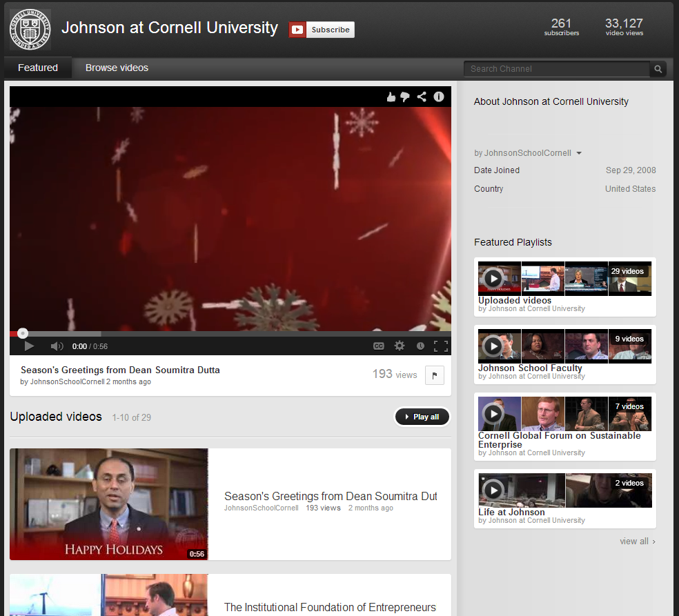Play the Uploaded videos playlist icon

493,279
